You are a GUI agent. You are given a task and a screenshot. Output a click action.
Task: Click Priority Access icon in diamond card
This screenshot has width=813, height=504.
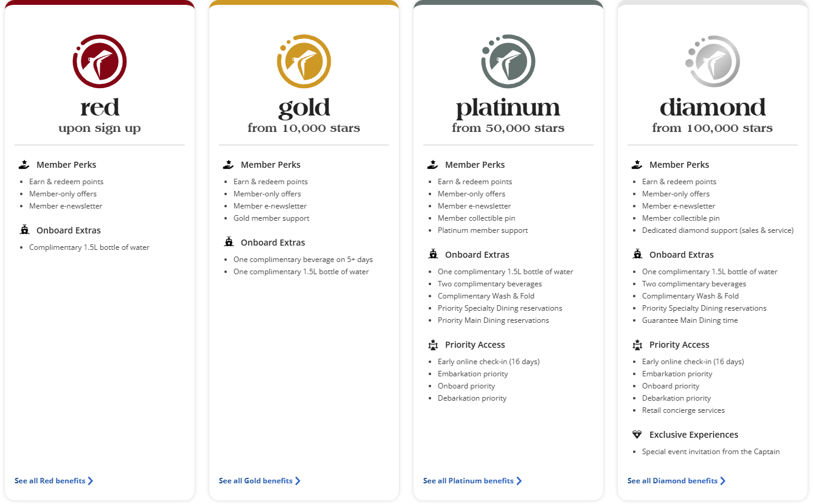[637, 345]
